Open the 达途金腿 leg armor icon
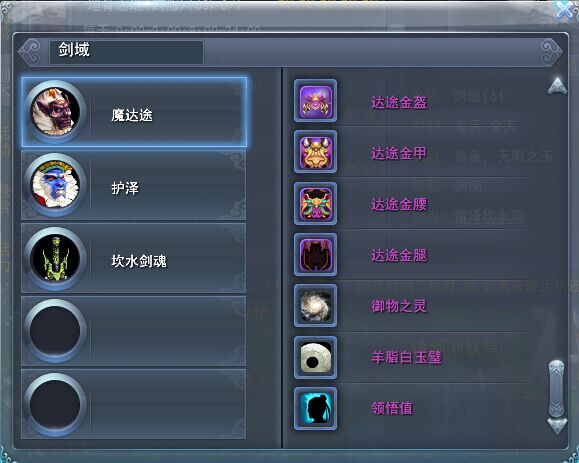The width and height of the screenshot is (579, 463). [x=315, y=255]
